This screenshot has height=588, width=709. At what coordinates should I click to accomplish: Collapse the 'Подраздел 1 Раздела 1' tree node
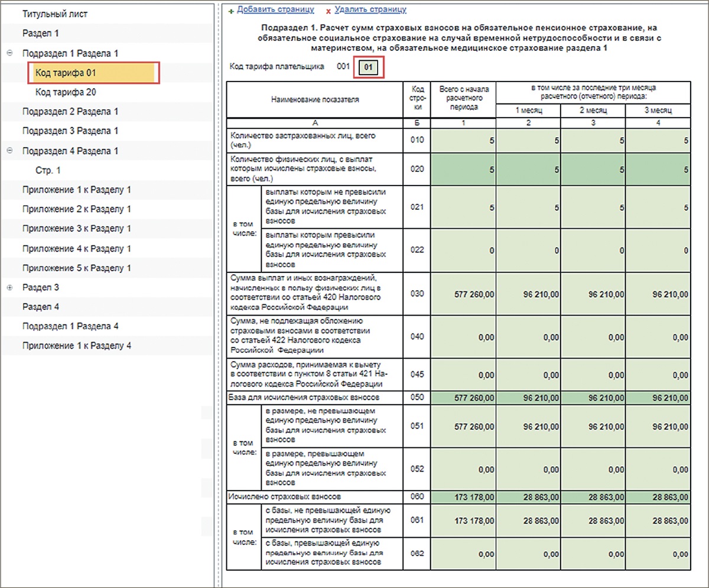pos(9,53)
